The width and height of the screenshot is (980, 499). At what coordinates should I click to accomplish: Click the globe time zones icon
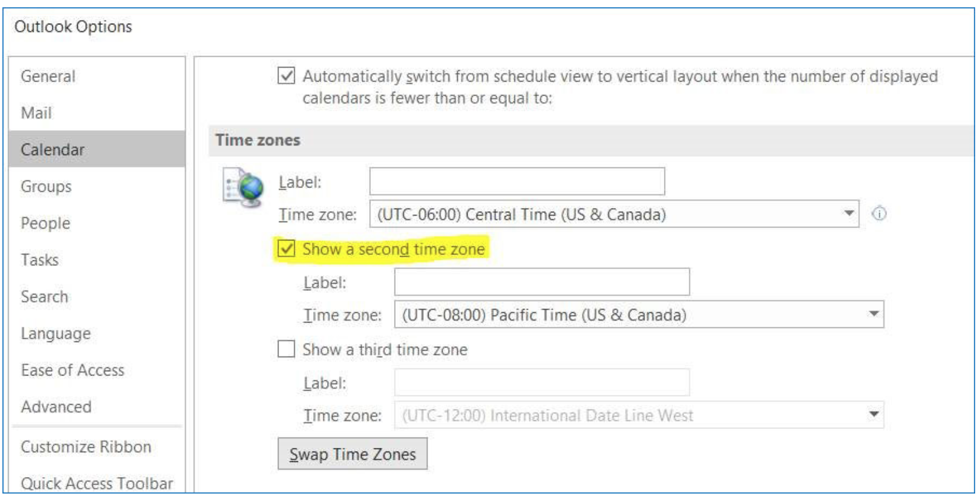click(x=244, y=187)
